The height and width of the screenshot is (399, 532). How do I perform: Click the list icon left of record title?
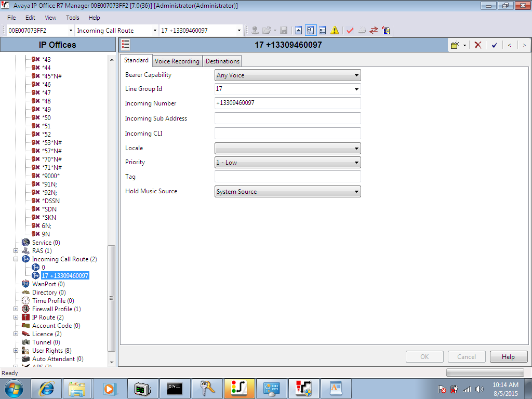coord(126,45)
